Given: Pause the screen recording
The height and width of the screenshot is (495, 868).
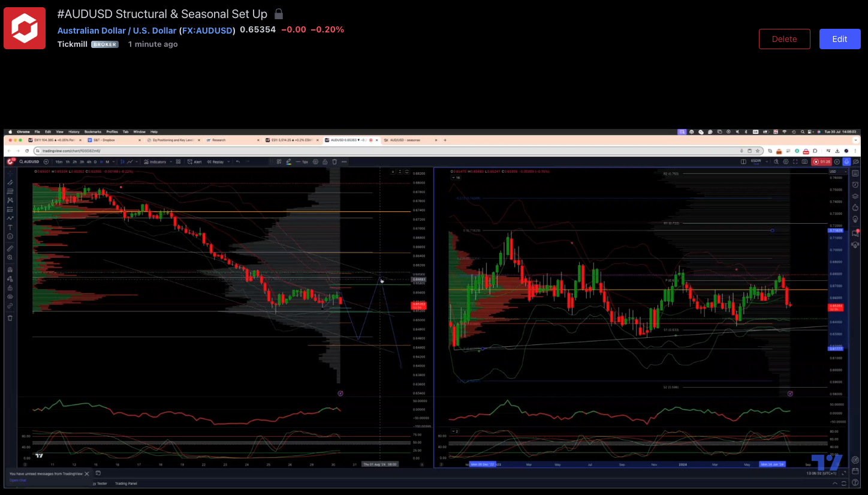Looking at the screenshot, I should click(837, 161).
